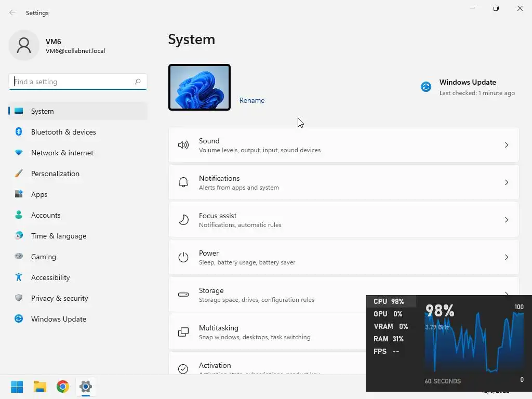Open the Focus assist settings row

[x=344, y=220]
